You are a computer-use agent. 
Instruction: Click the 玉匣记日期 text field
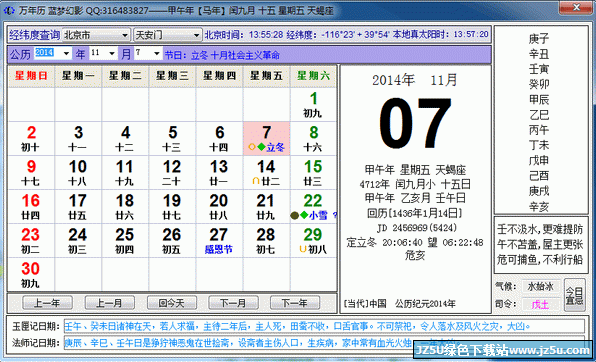(x=324, y=326)
